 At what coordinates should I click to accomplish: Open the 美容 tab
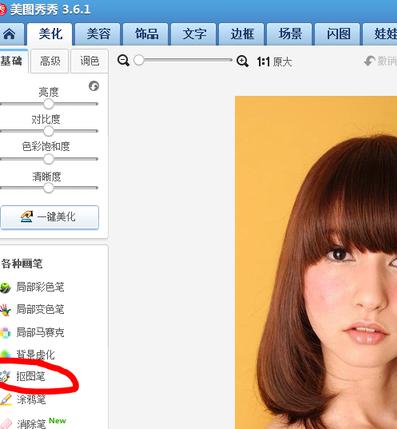click(98, 34)
